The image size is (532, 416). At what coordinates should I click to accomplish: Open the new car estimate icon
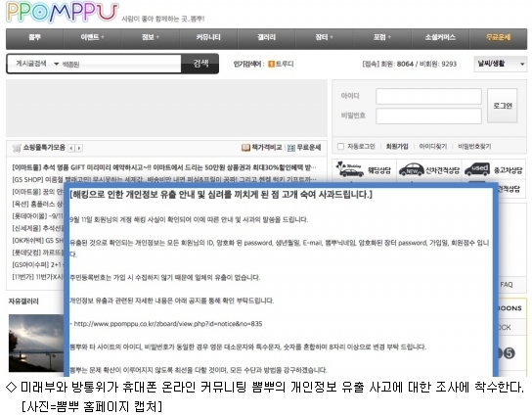(x=411, y=169)
